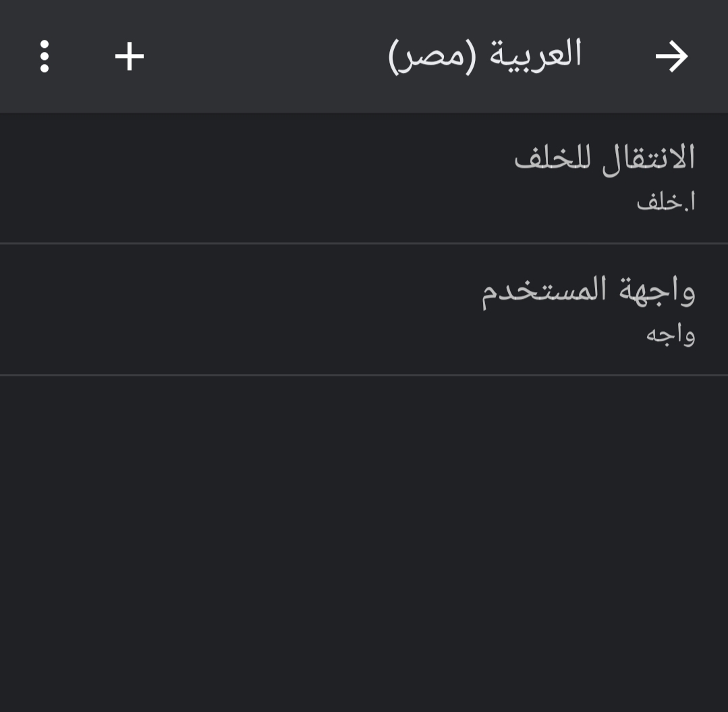Click the divider below the ا.خلف shortcut
This screenshot has width=728, height=712.
364,243
